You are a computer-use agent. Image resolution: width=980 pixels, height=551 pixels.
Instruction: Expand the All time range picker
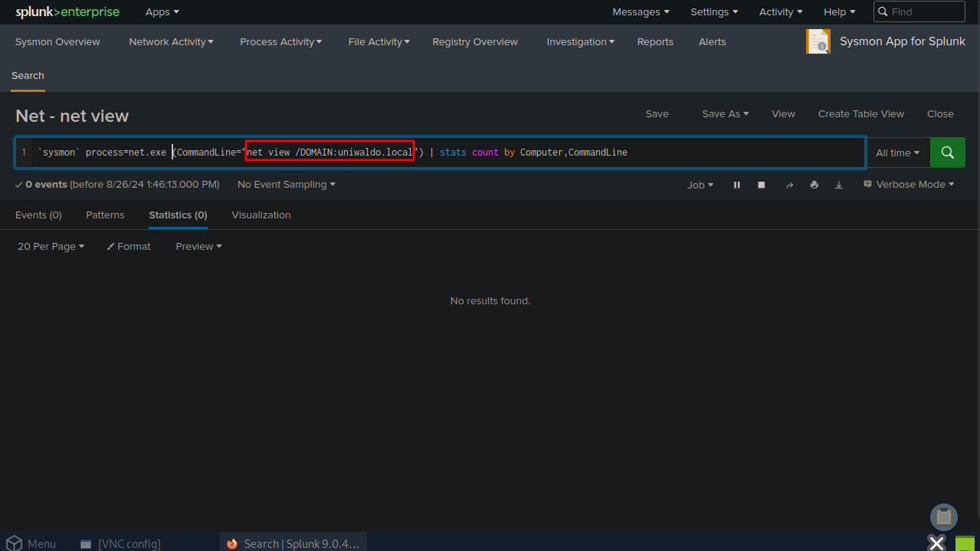coord(897,153)
